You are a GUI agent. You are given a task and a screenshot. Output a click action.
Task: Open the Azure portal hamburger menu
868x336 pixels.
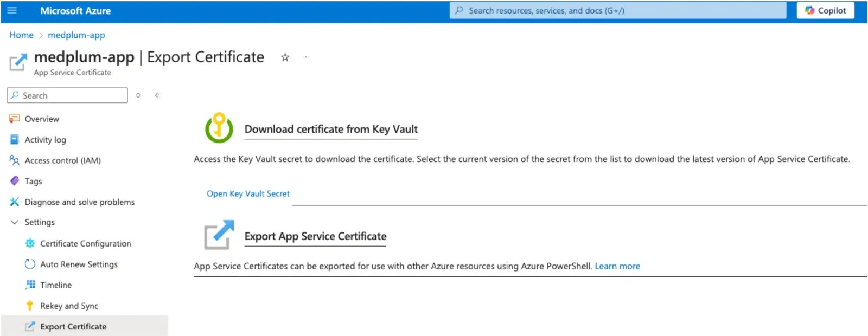pyautogui.click(x=12, y=10)
